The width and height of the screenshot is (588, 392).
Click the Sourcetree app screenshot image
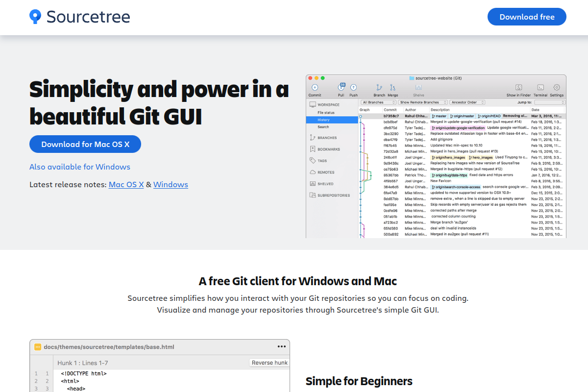436,156
